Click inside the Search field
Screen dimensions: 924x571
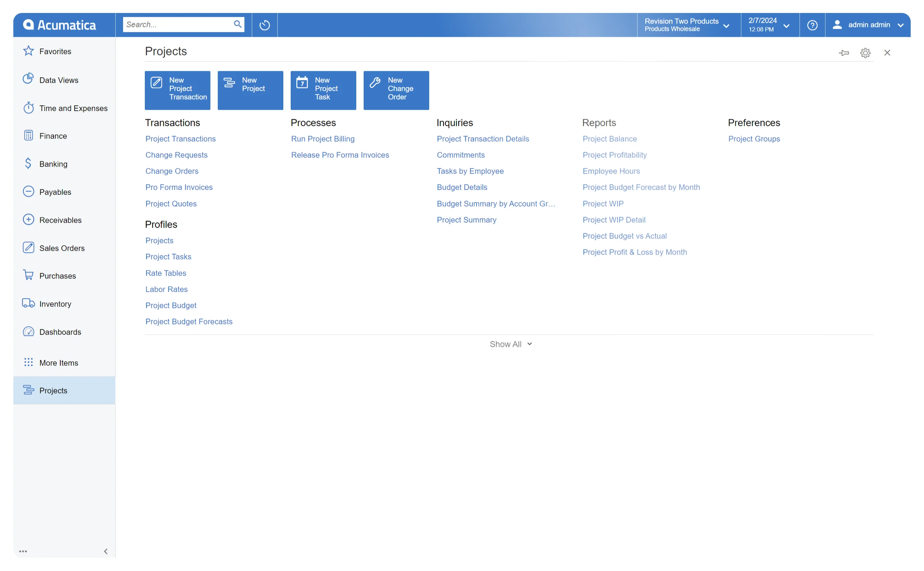[177, 24]
